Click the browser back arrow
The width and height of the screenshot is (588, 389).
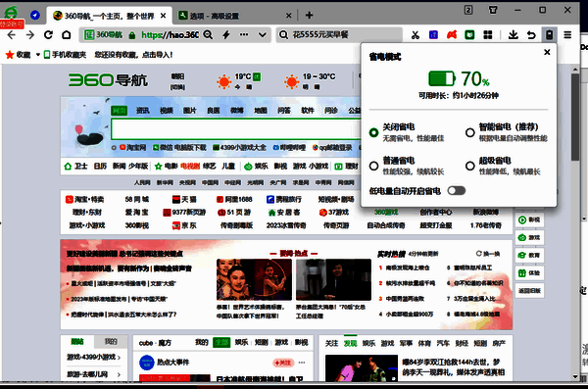pos(12,35)
